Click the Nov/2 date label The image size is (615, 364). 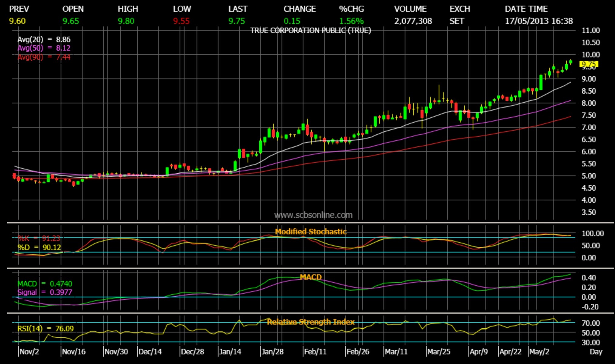(x=29, y=352)
